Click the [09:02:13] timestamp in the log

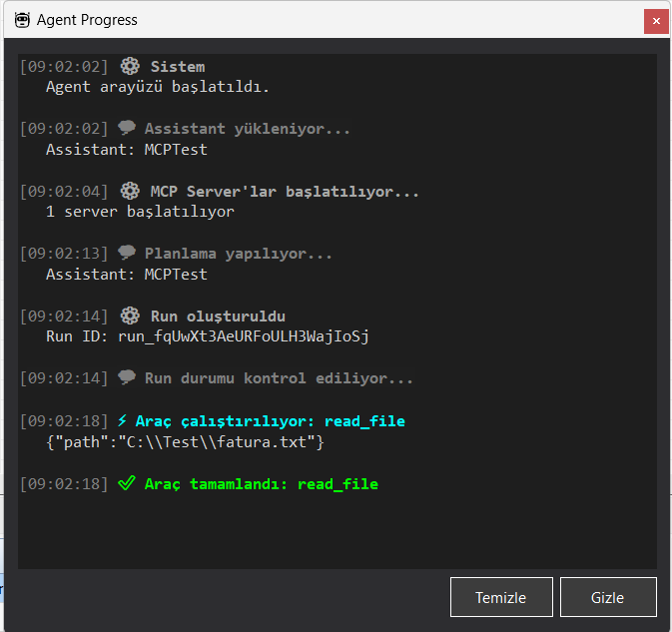[x=64, y=254]
